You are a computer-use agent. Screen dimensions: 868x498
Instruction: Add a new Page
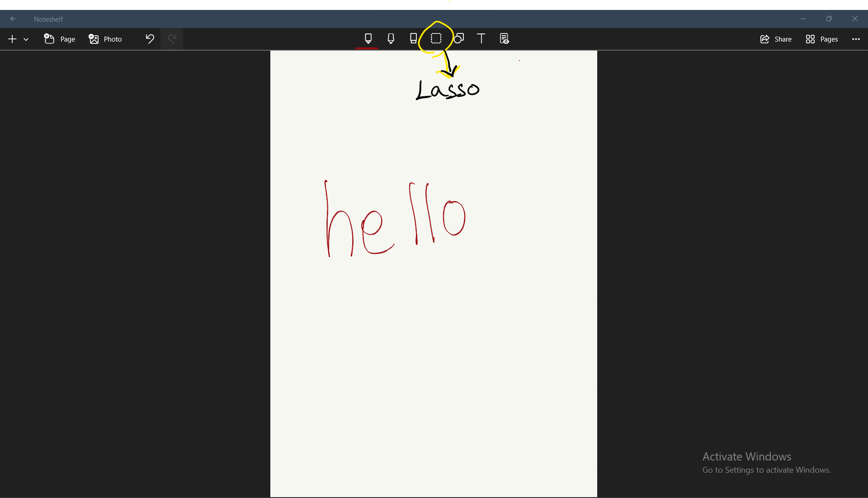(x=60, y=39)
